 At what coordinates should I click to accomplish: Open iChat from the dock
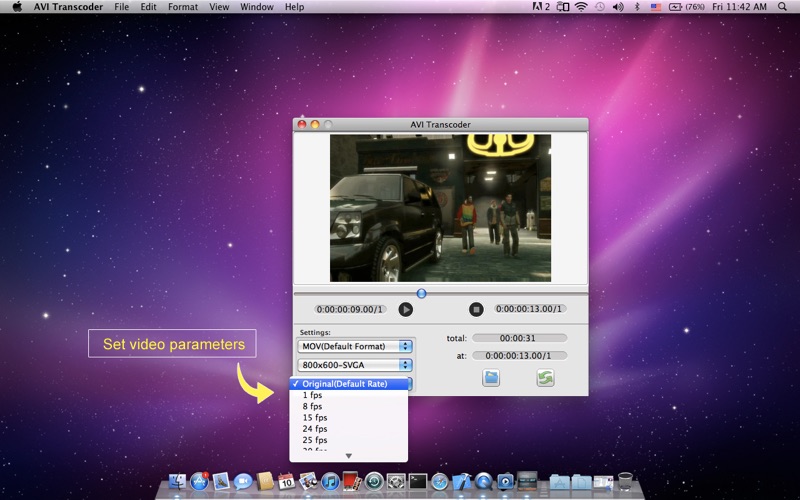click(243, 481)
